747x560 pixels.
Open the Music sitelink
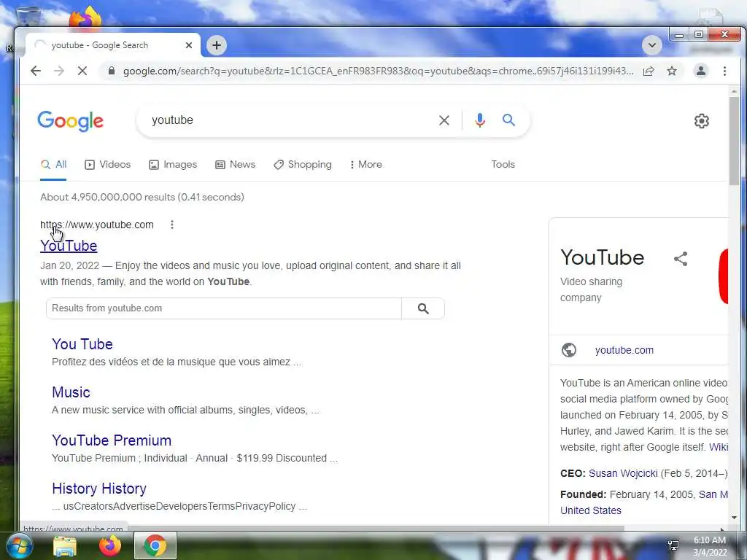point(71,392)
